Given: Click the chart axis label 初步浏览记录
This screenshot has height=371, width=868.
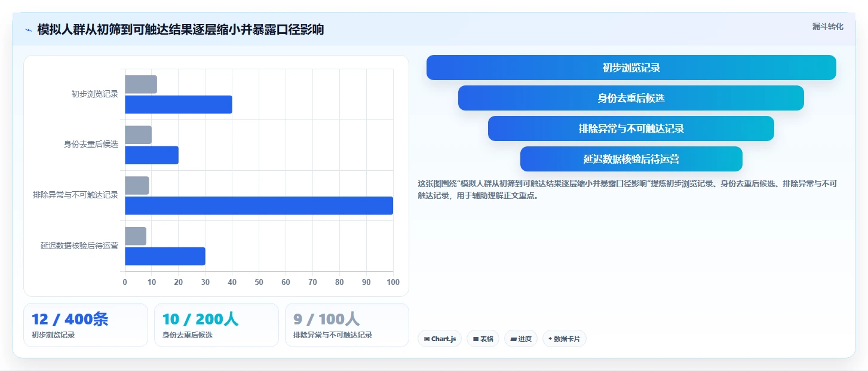Looking at the screenshot, I should [x=95, y=94].
